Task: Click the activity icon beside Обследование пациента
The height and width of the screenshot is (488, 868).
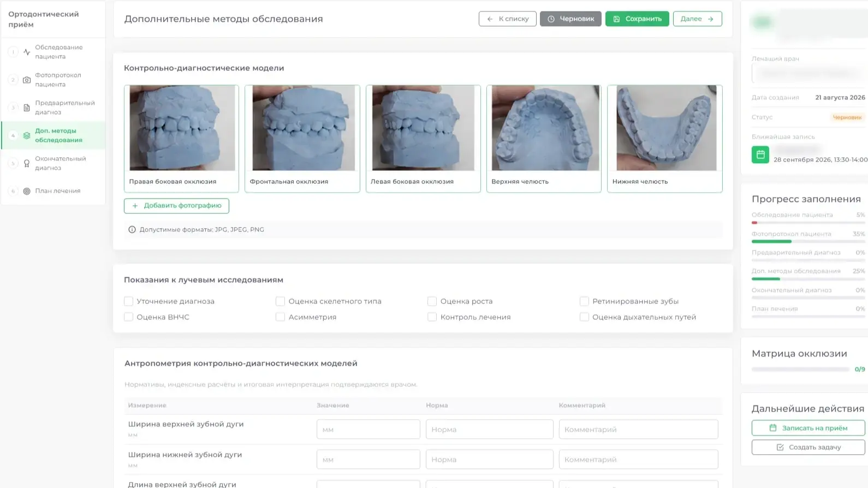Action: point(27,52)
